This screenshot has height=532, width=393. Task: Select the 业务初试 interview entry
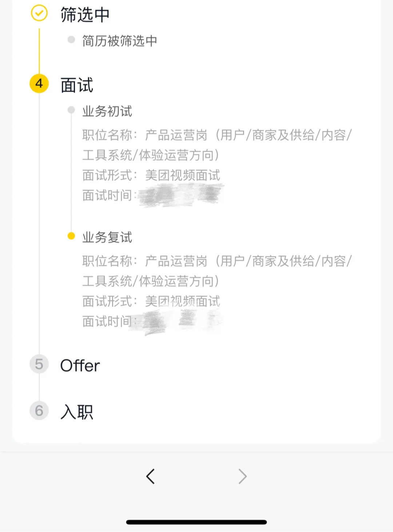click(107, 111)
